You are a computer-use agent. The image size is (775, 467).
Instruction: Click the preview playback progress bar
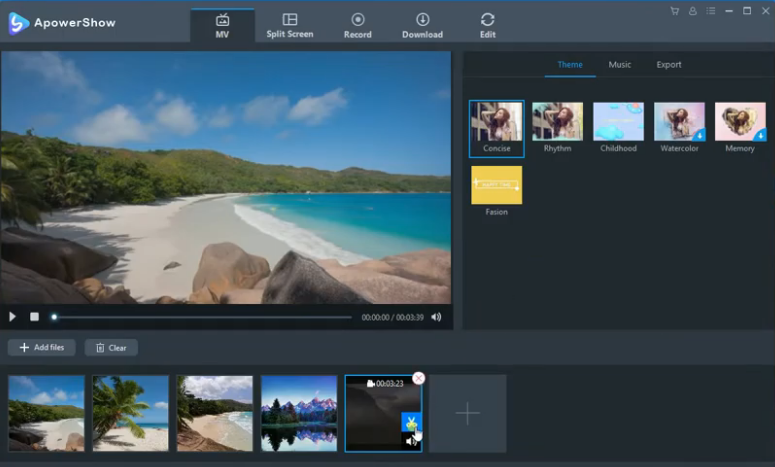coord(200,317)
